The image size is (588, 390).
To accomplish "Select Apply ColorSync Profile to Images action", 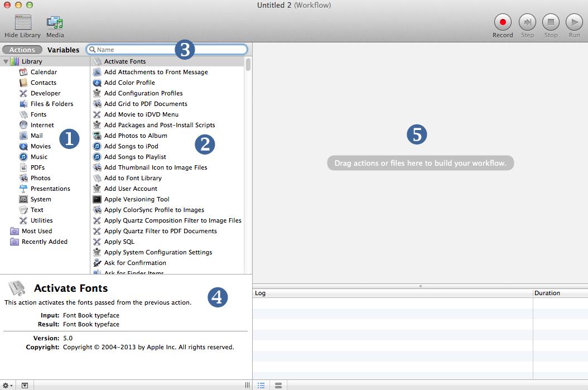I will [x=167, y=210].
